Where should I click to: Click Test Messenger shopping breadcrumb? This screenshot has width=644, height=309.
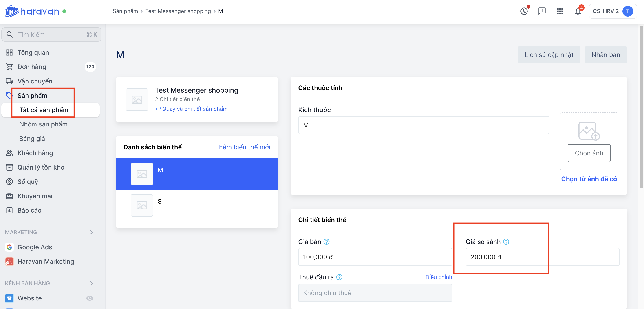(178, 11)
